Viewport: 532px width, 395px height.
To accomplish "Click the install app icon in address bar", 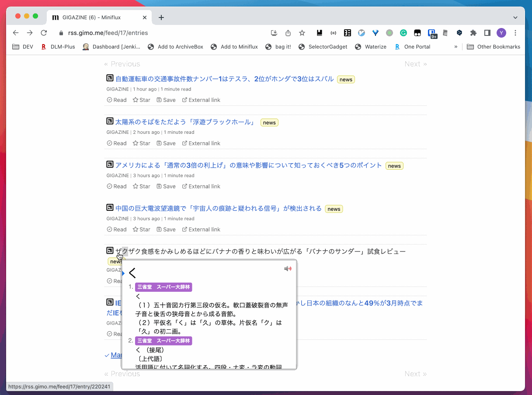I will click(274, 33).
